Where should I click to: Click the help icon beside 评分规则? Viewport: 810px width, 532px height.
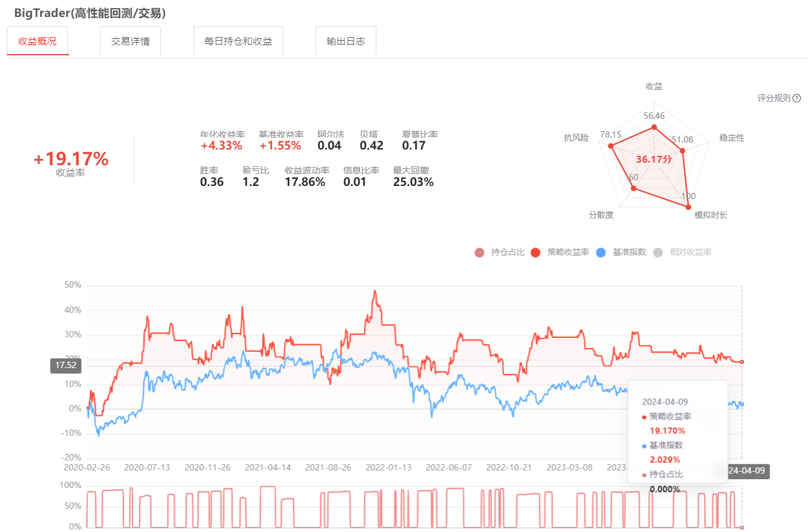coord(797,98)
